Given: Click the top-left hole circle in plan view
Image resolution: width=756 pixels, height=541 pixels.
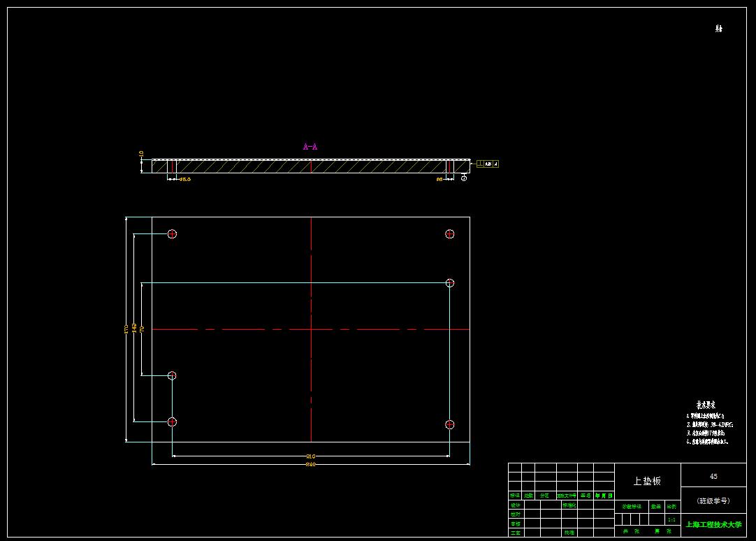Looking at the screenshot, I should click(172, 234).
